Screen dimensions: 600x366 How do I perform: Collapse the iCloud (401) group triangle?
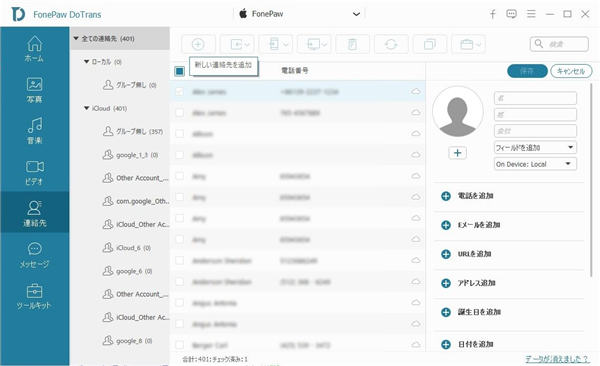click(86, 108)
